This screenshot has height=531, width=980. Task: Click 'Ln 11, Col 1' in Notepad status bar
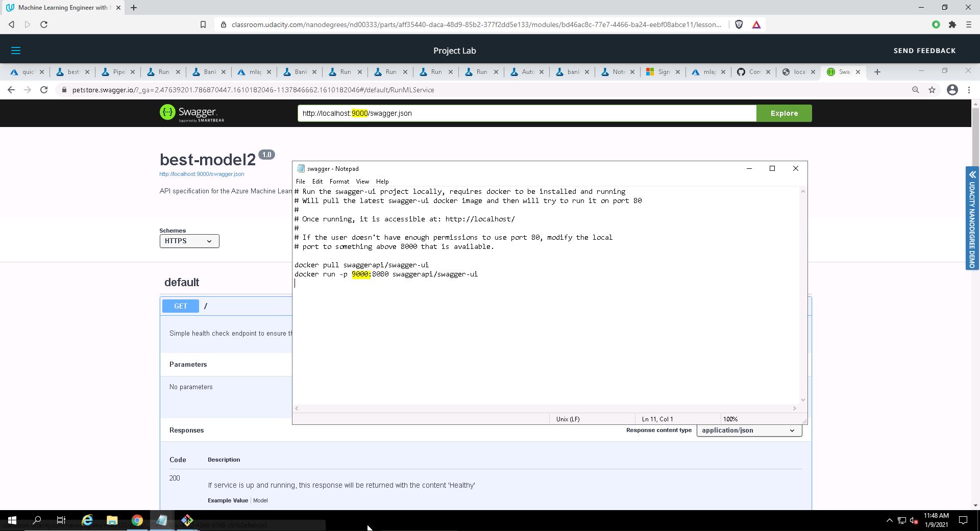(x=657, y=419)
